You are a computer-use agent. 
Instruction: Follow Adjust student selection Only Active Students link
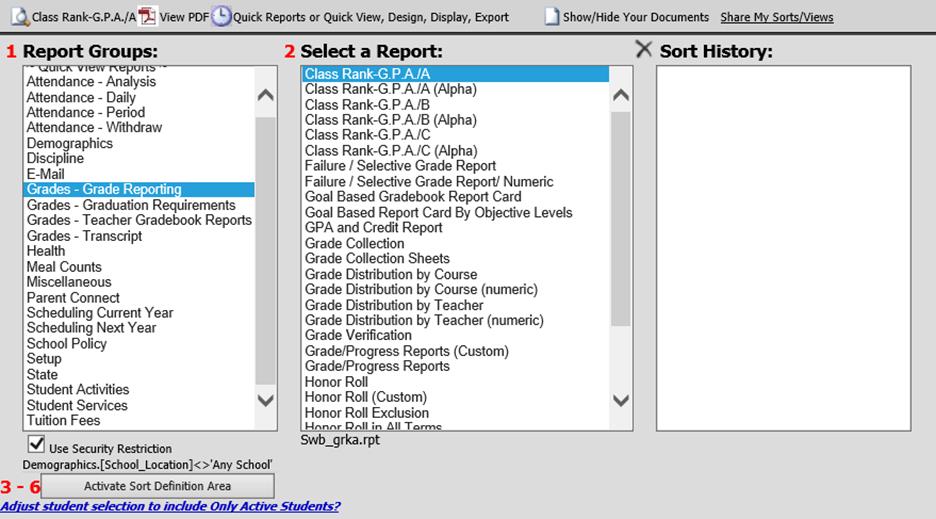pyautogui.click(x=170, y=507)
